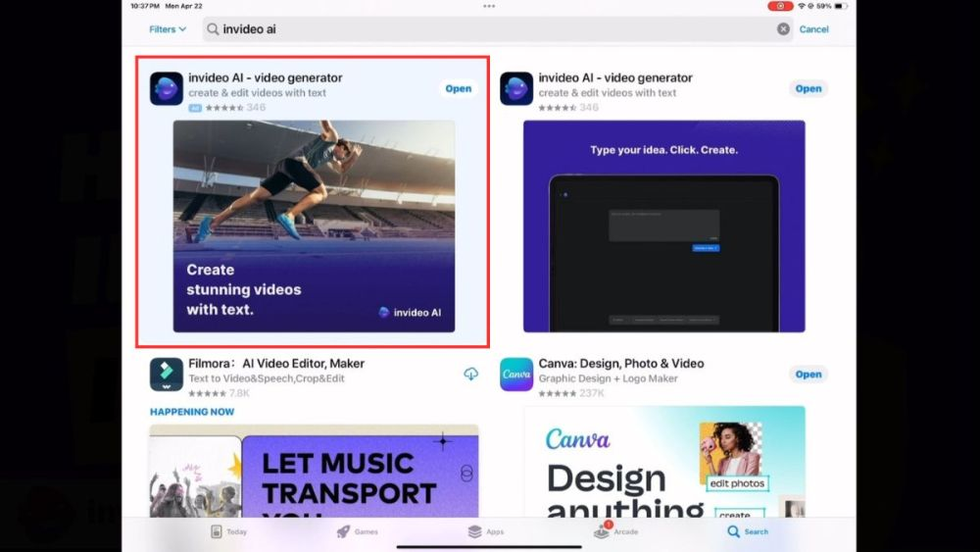Download Filmora using the cloud icon
980x552 pixels.
coord(470,375)
